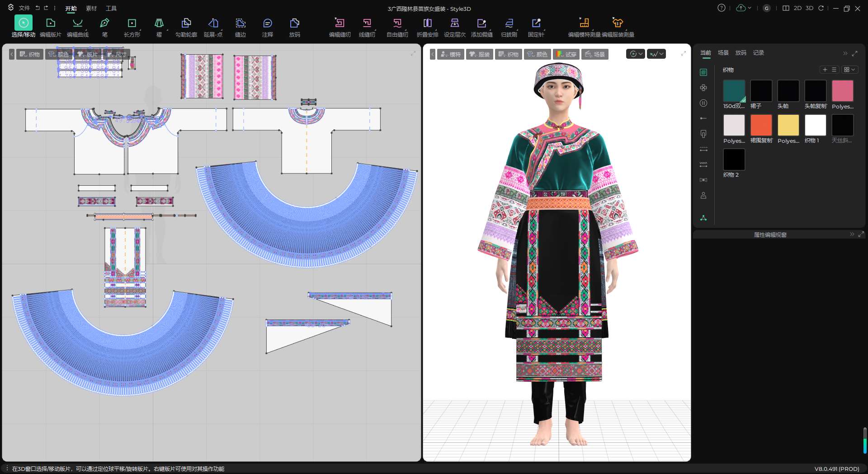
Task: Activate the 勾勒轮廓 trace outline tool
Action: tap(186, 27)
